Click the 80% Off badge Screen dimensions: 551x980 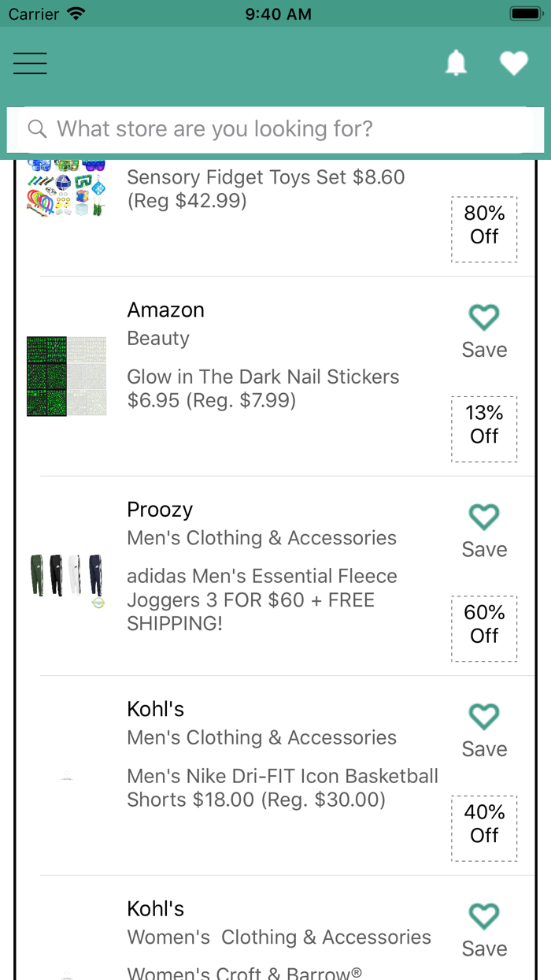(x=483, y=228)
